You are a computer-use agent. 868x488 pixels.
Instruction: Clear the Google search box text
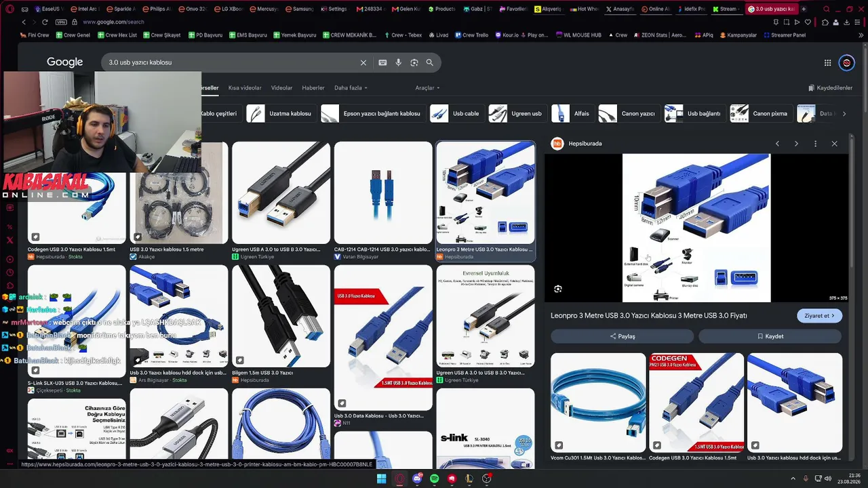coord(363,62)
